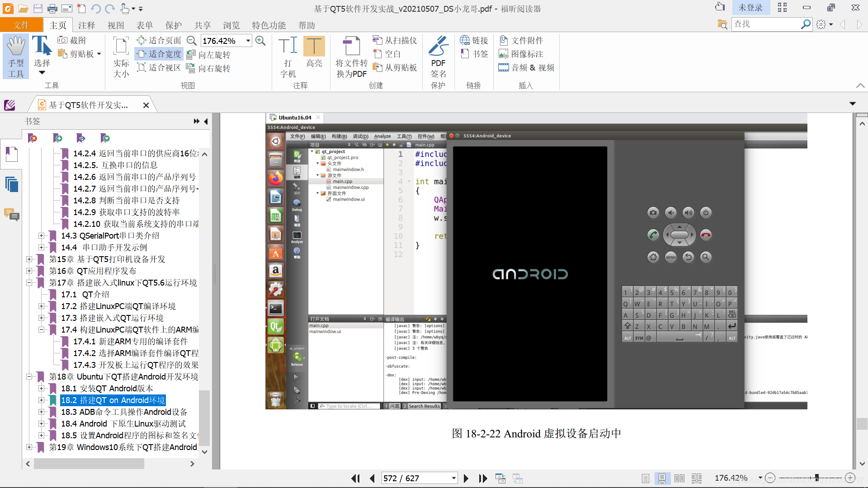Open the Comments side panel

click(12, 214)
